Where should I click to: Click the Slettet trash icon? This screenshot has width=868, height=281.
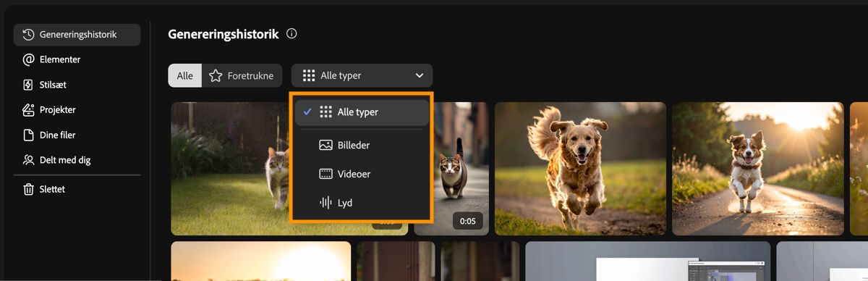[x=29, y=189]
